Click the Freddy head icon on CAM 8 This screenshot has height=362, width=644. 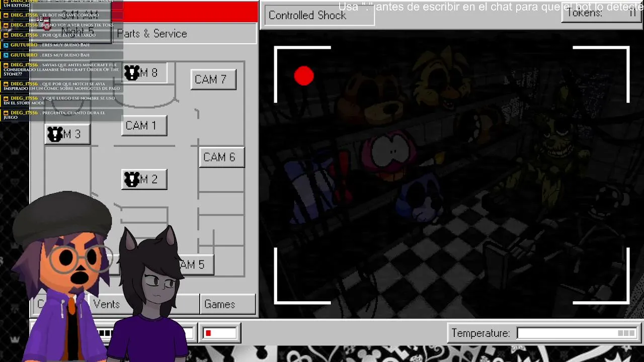click(132, 73)
